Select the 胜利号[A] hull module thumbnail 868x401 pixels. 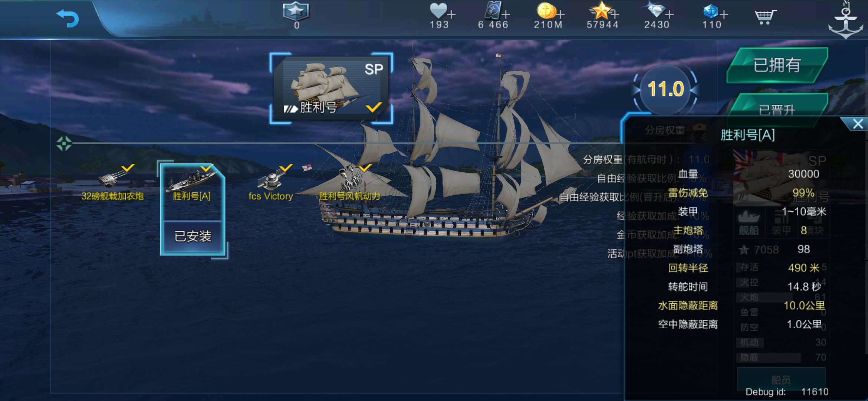(x=192, y=184)
